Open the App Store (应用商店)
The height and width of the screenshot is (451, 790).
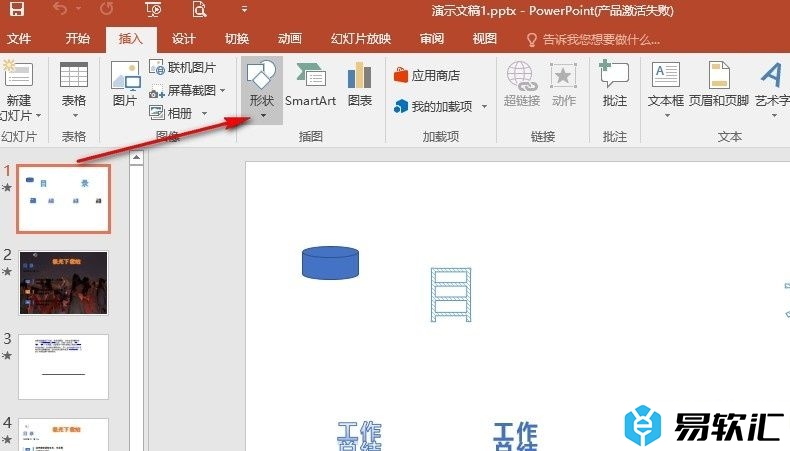coord(427,75)
